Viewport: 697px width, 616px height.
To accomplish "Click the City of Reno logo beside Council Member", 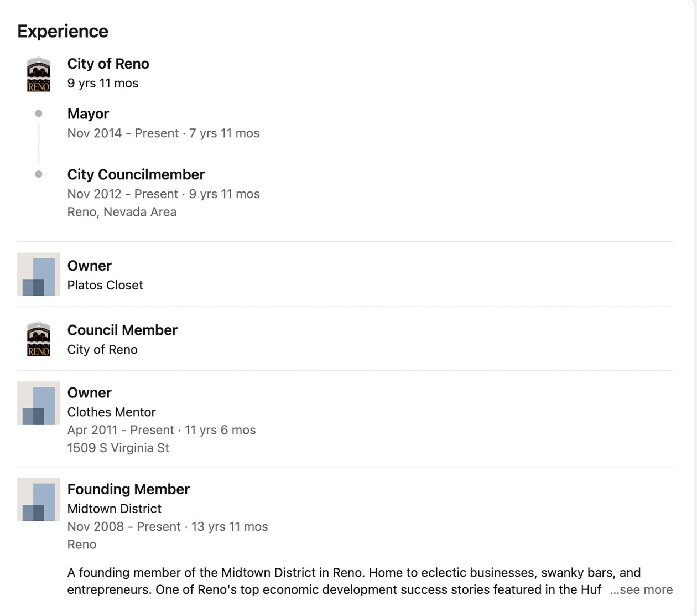I will click(39, 339).
